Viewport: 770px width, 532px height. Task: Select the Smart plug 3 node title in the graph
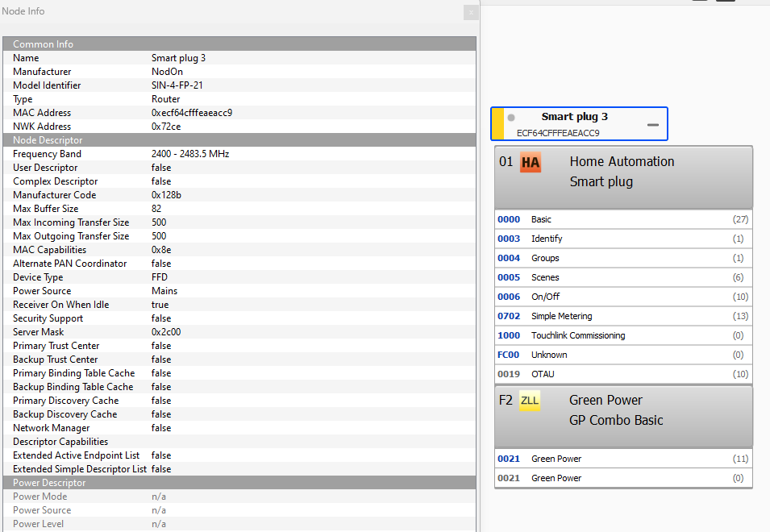coord(575,117)
